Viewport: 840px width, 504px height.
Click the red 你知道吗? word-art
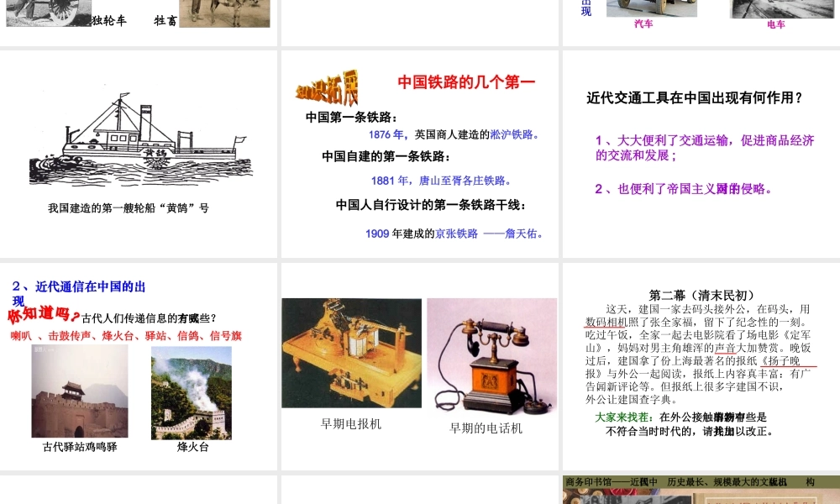pyautogui.click(x=44, y=315)
